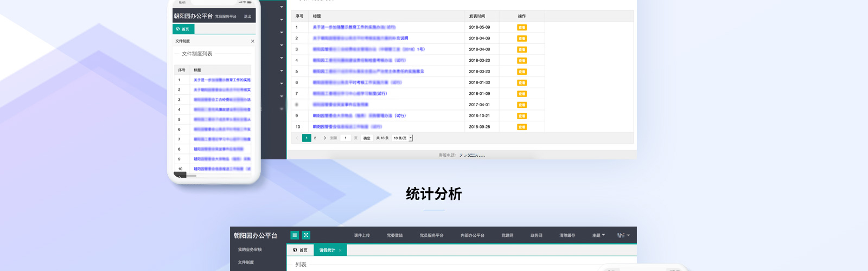Close the 请假统计 tab
The height and width of the screenshot is (271, 868).
click(340, 250)
